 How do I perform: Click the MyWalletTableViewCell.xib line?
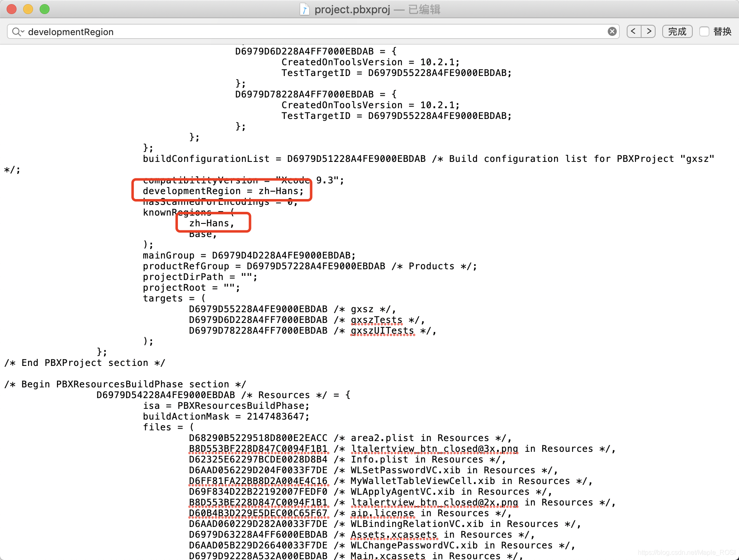coord(391,481)
